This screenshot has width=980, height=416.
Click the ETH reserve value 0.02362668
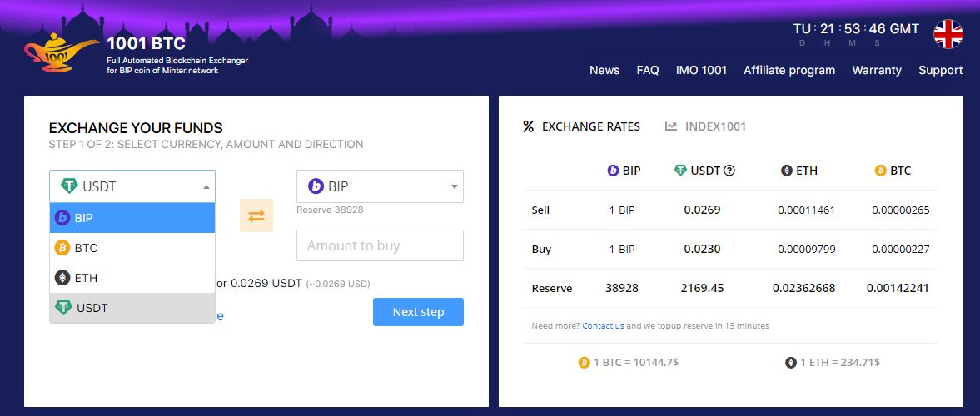(x=803, y=288)
